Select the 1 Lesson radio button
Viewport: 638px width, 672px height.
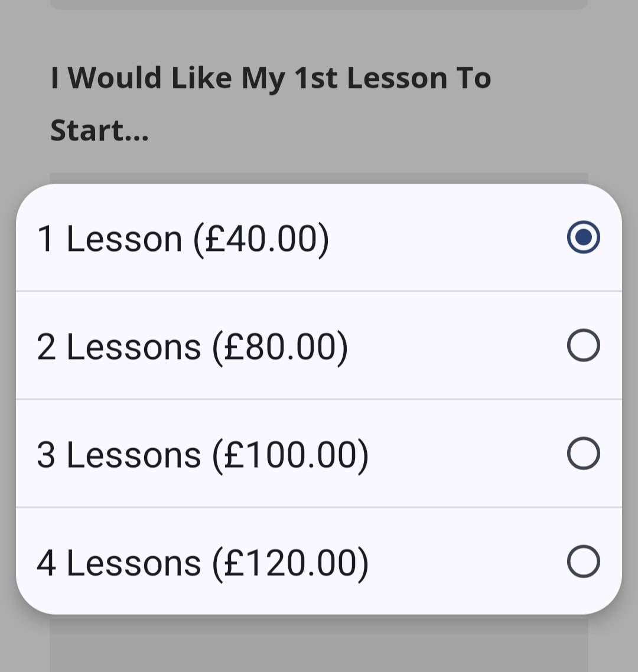pos(583,237)
